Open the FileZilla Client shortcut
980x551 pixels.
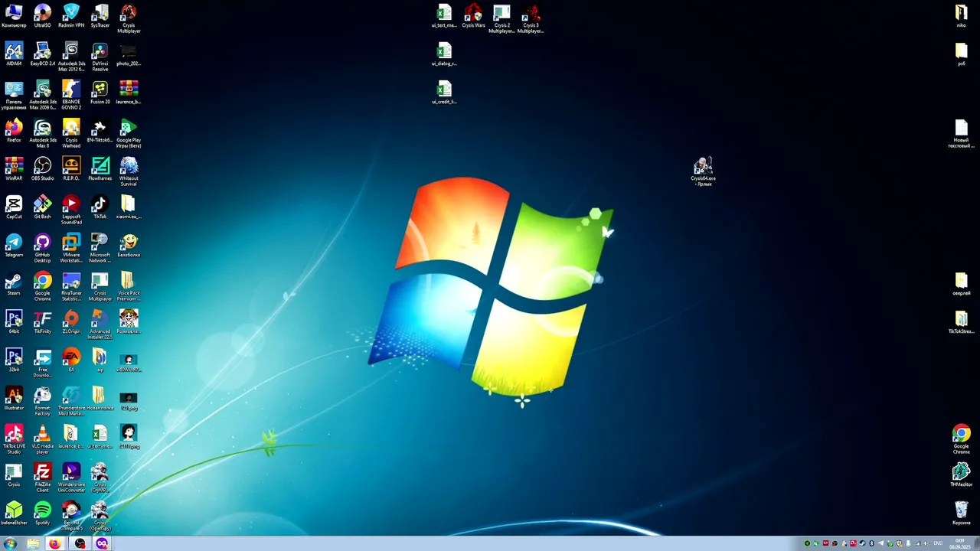click(42, 478)
